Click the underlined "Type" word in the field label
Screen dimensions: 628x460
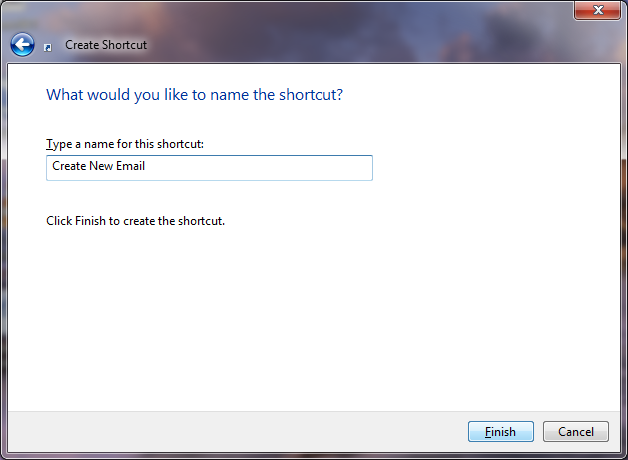coord(59,144)
